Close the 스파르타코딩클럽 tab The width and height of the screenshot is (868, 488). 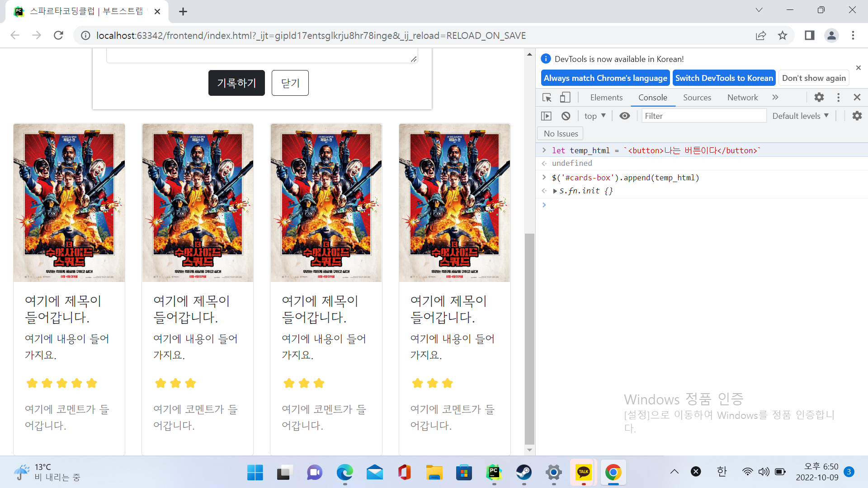point(157,11)
